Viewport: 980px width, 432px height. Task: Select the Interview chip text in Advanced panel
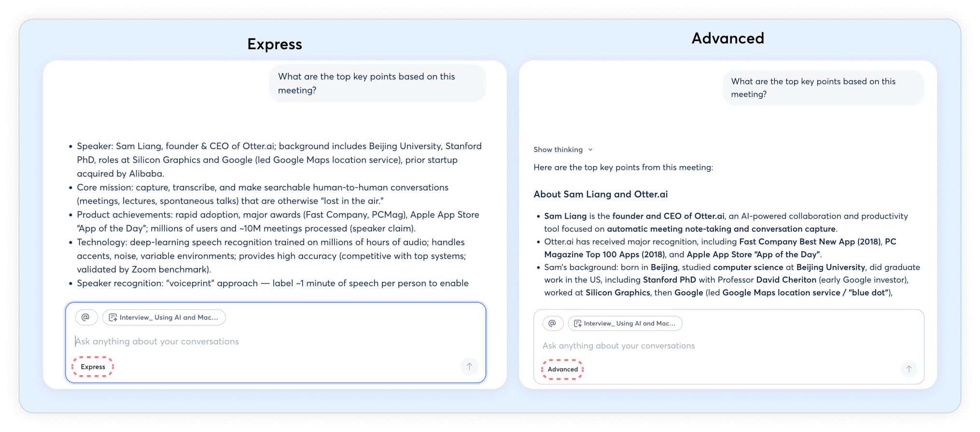point(630,323)
